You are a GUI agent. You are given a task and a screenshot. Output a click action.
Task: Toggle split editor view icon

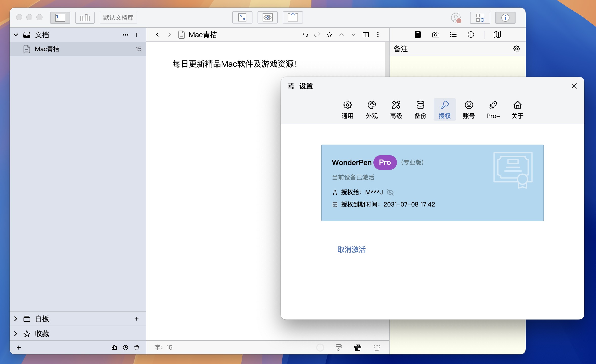point(366,35)
